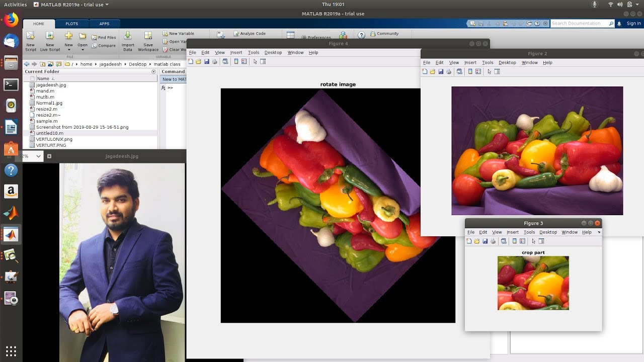Click Insert Colorbar icon in Figure 4
The width and height of the screenshot is (644, 362).
pyautogui.click(x=236, y=61)
